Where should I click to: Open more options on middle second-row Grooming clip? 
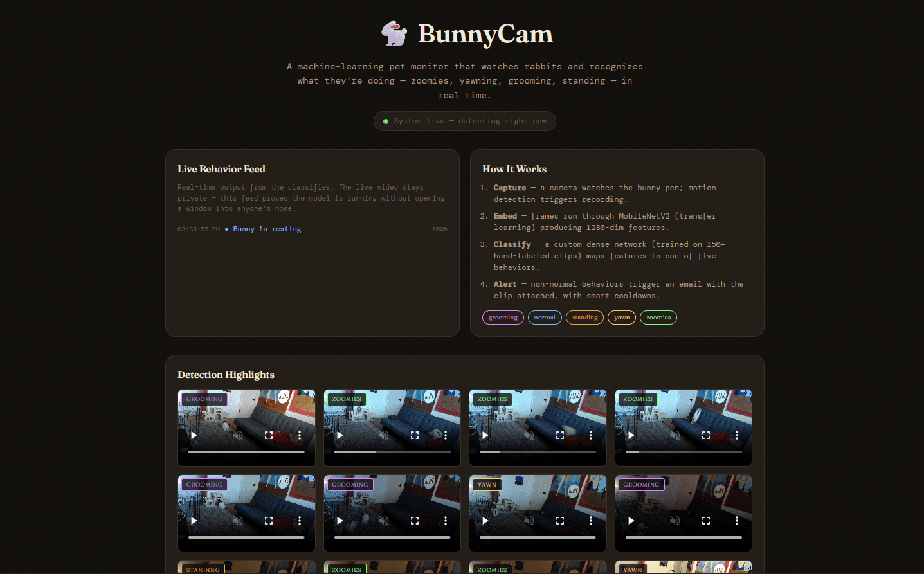tap(446, 521)
